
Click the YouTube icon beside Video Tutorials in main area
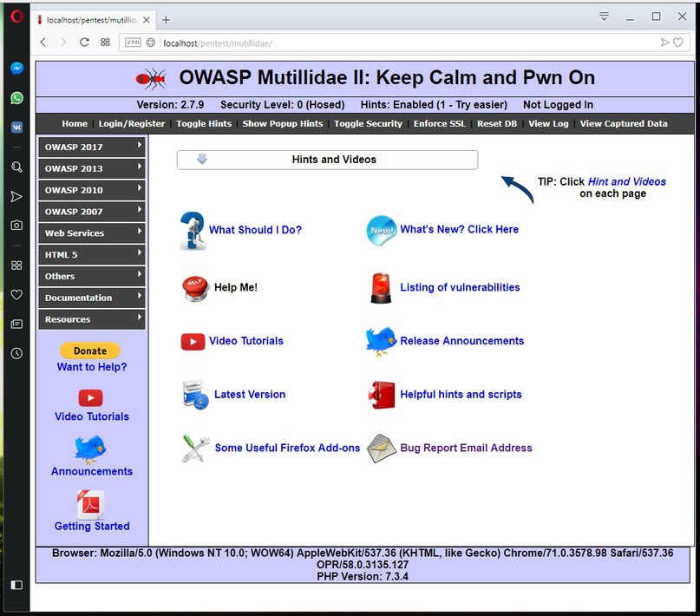[x=193, y=342]
